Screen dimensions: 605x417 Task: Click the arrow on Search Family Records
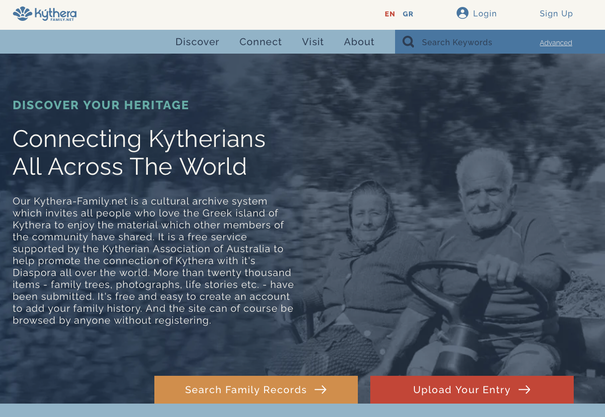[321, 390]
